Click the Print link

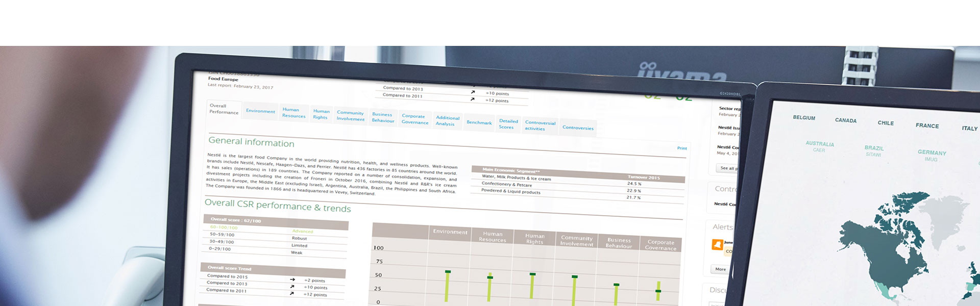point(682,148)
